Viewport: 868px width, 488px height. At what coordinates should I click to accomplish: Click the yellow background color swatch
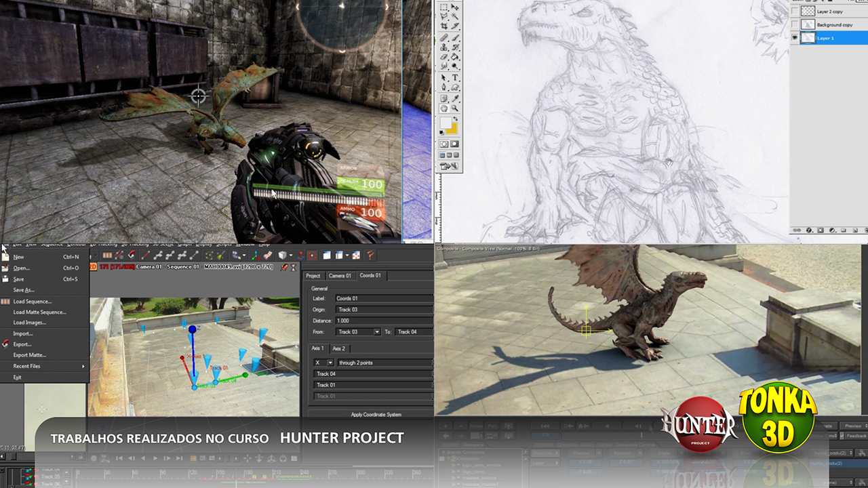click(451, 128)
